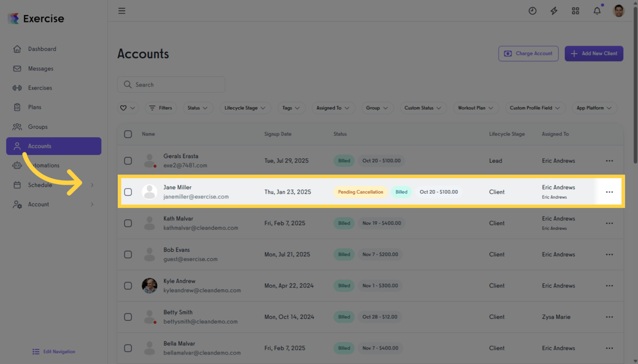This screenshot has height=364, width=638.
Task: Switch to the Dashboard section
Action: [x=42, y=49]
